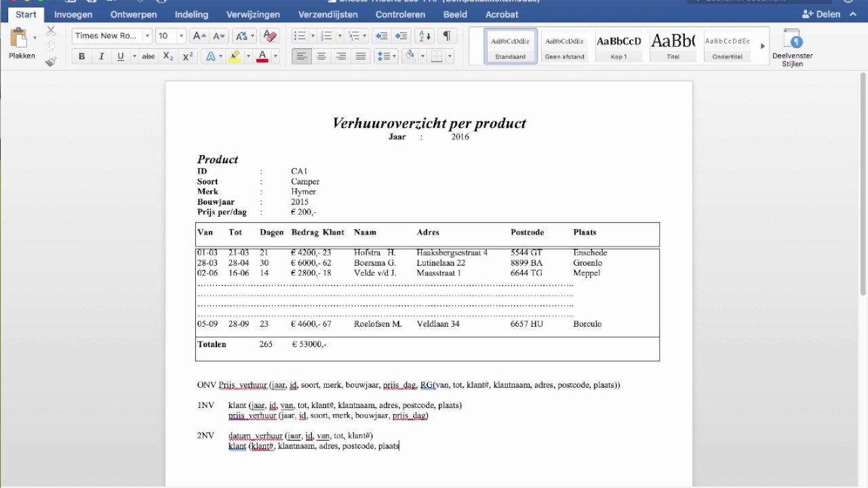
Task: Click the Text Effects outlined A icon
Action: click(x=210, y=56)
